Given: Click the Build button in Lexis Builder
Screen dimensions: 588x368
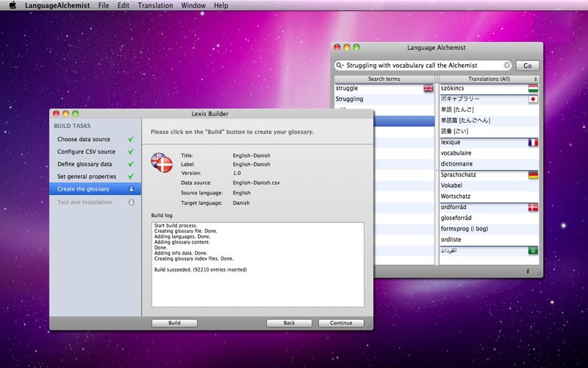Looking at the screenshot, I should pos(174,323).
